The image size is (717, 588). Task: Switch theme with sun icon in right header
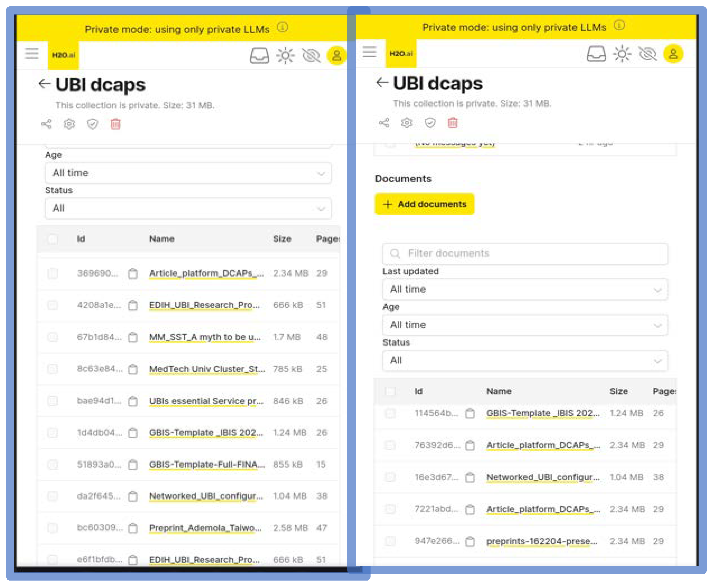point(622,54)
